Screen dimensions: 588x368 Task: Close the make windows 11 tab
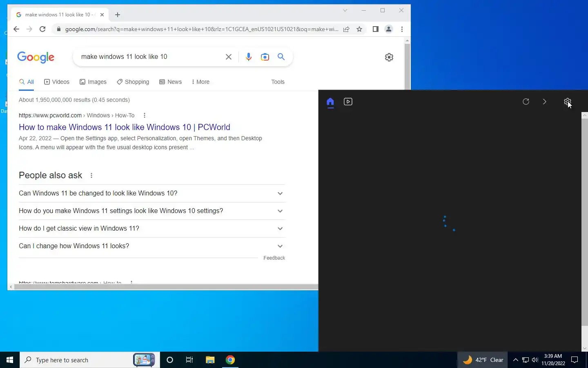[x=102, y=15]
